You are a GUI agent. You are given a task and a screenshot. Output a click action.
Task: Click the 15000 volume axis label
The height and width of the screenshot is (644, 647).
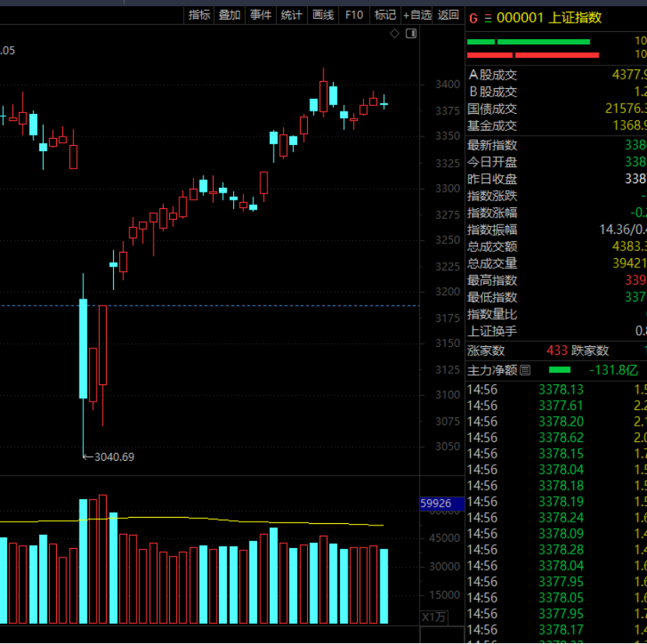click(x=444, y=596)
